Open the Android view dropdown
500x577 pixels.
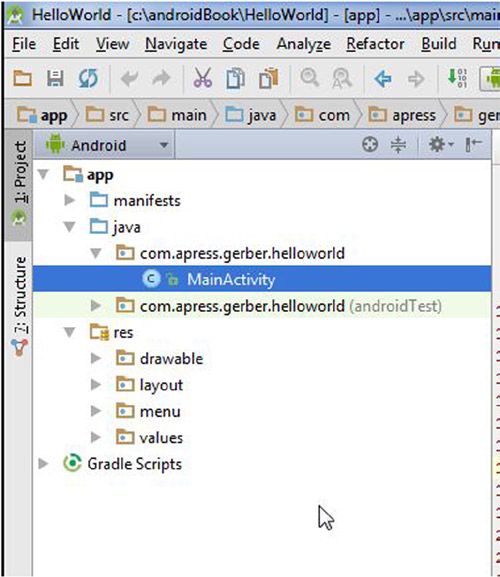(x=104, y=145)
